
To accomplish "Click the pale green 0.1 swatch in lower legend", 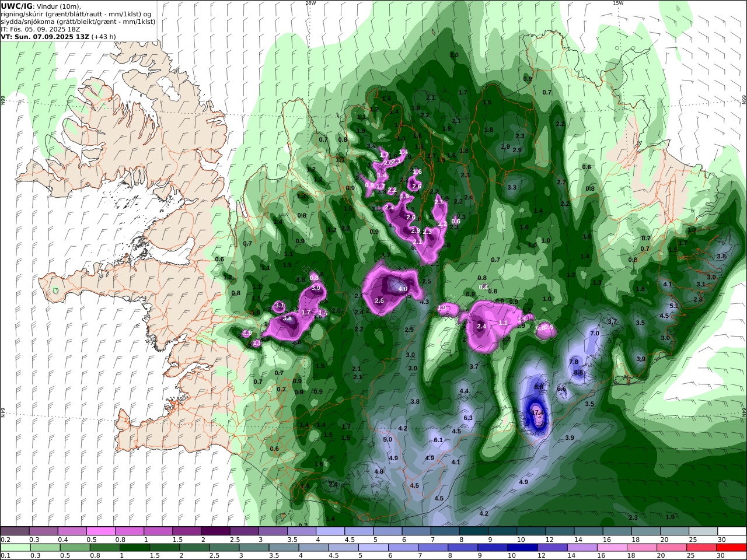I will pyautogui.click(x=15, y=548).
